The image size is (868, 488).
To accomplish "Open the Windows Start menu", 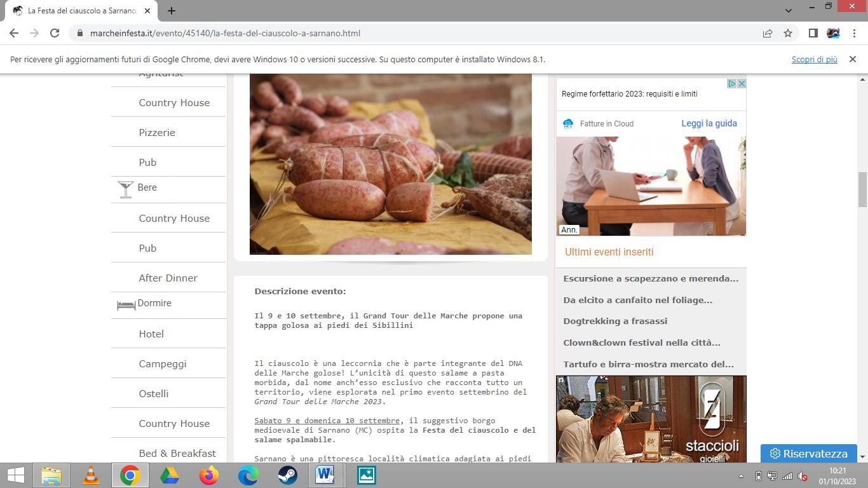I will tap(16, 475).
